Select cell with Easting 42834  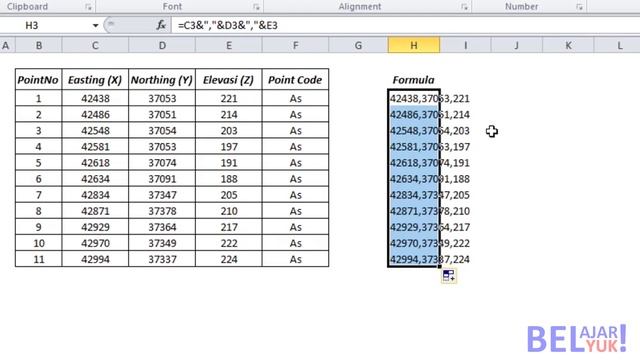(x=95, y=195)
